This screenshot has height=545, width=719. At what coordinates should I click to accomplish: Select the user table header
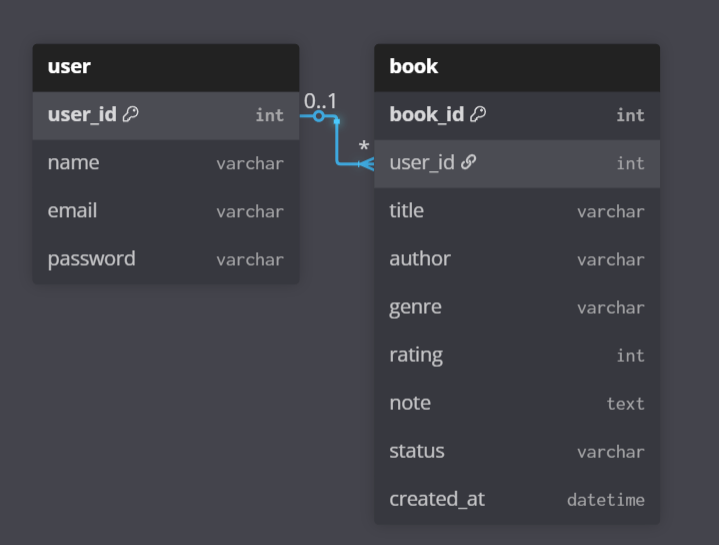click(x=166, y=67)
